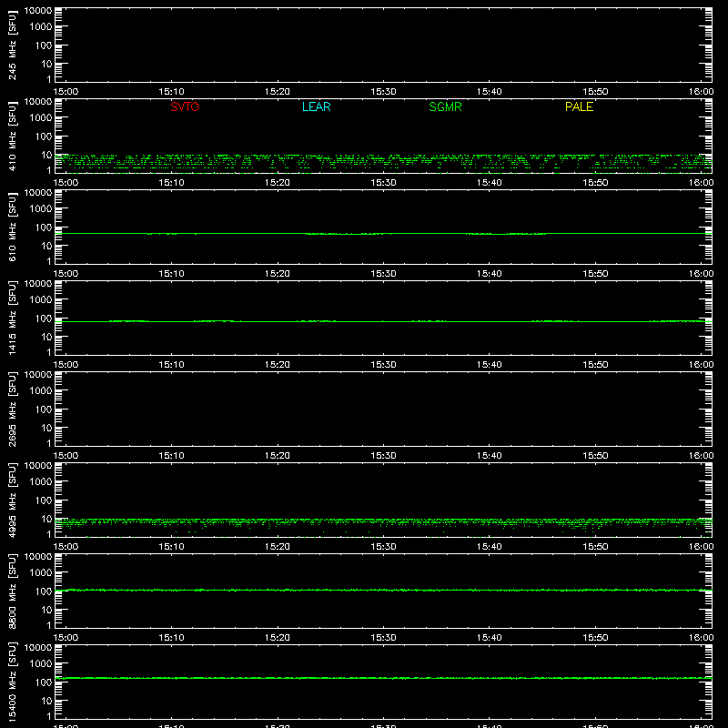This screenshot has height=728, width=728.
Task: Click 15:20 under the 410 MHz plot
Action: (x=278, y=183)
